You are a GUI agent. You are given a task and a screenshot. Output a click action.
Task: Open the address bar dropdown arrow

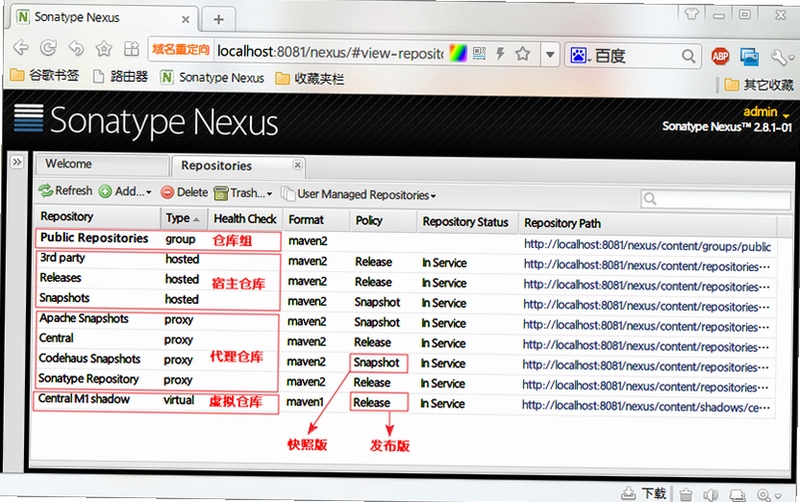click(550, 54)
